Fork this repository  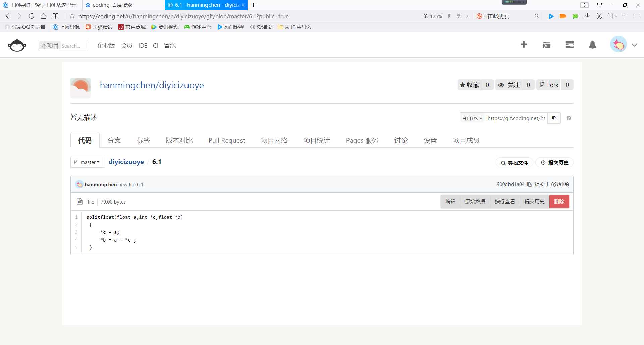(x=549, y=85)
